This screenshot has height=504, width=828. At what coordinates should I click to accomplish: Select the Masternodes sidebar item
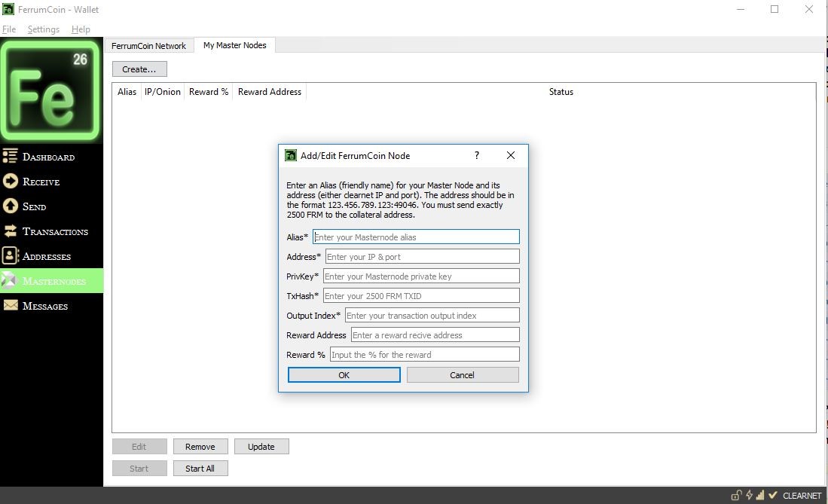[x=51, y=280]
